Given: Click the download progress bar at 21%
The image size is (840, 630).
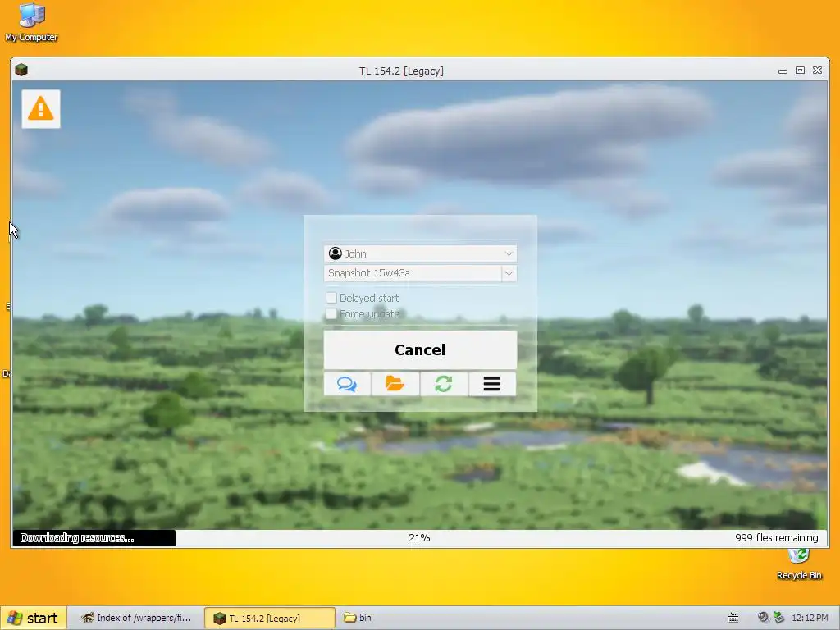Looking at the screenshot, I should (419, 538).
